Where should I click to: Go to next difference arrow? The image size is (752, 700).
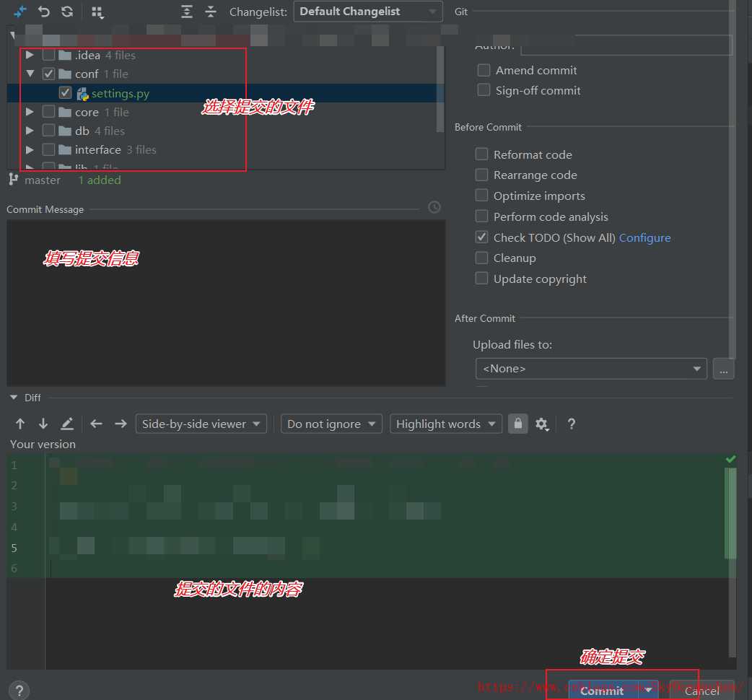43,424
